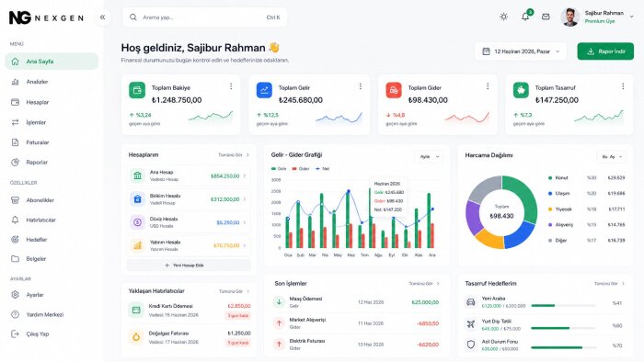
Task: Click the Maaş Ödemesi down-arrow icon
Action: click(279, 302)
